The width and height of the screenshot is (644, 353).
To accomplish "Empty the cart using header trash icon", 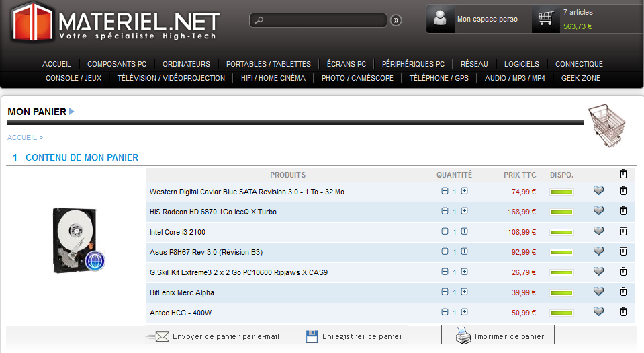I will 623,174.
